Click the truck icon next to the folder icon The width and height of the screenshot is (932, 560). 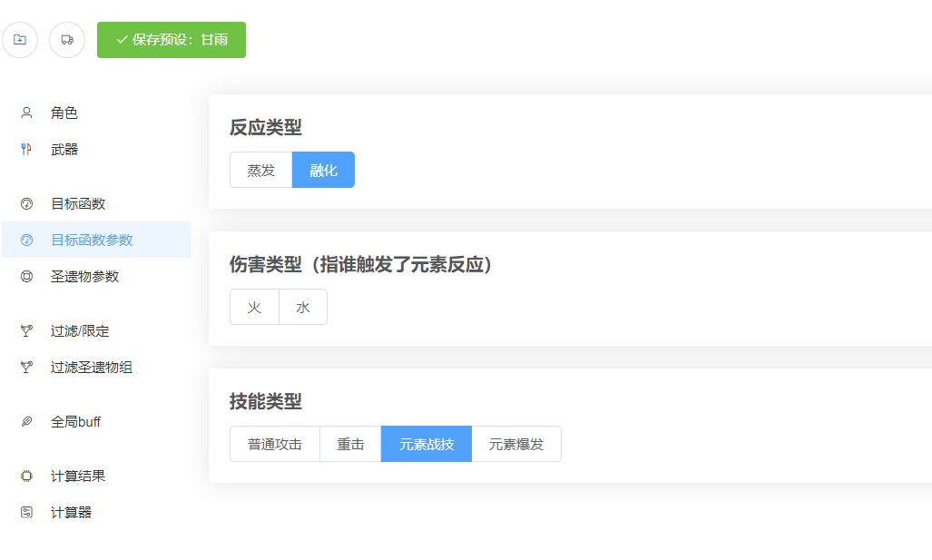66,40
